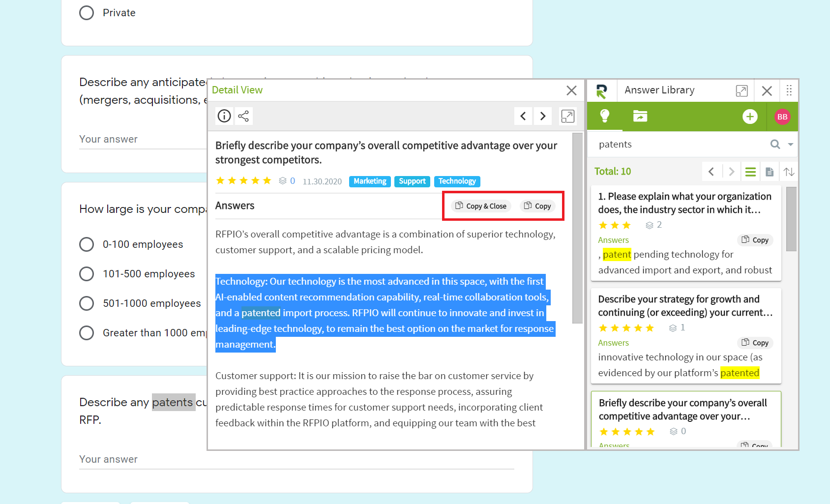Image resolution: width=830 pixels, height=504 pixels.
Task: Expand Detail View to full window icon
Action: [x=568, y=116]
